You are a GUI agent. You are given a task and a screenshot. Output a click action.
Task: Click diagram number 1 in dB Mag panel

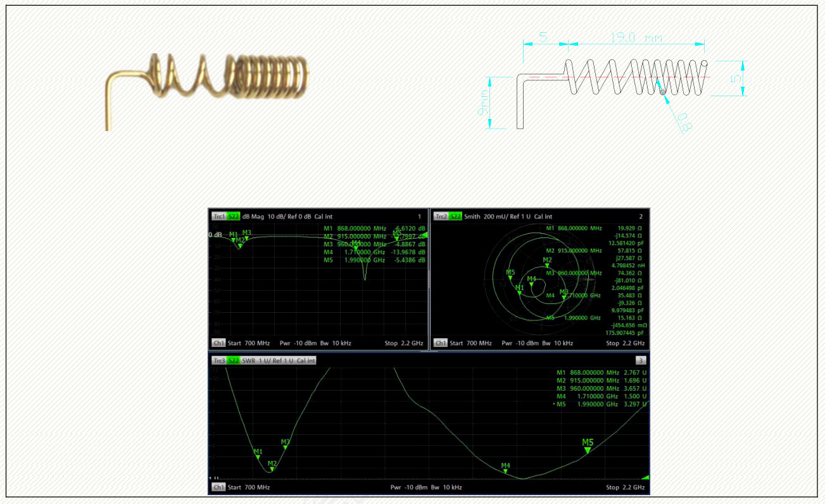419,217
